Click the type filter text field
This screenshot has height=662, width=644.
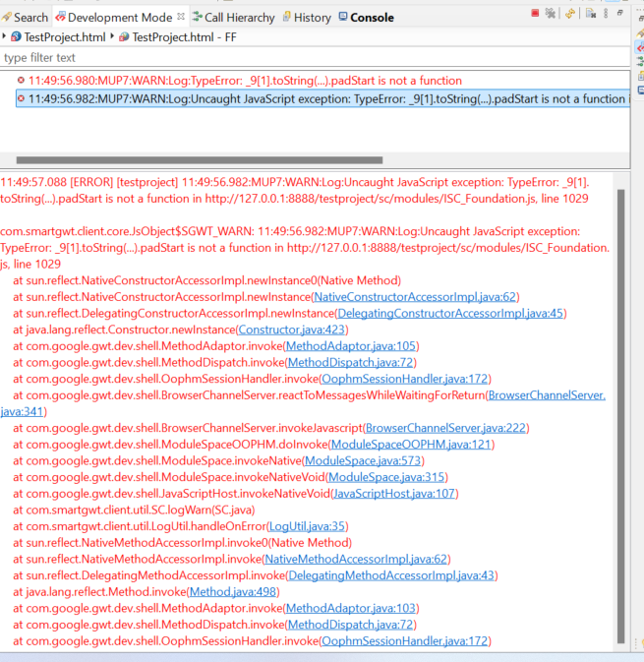315,58
